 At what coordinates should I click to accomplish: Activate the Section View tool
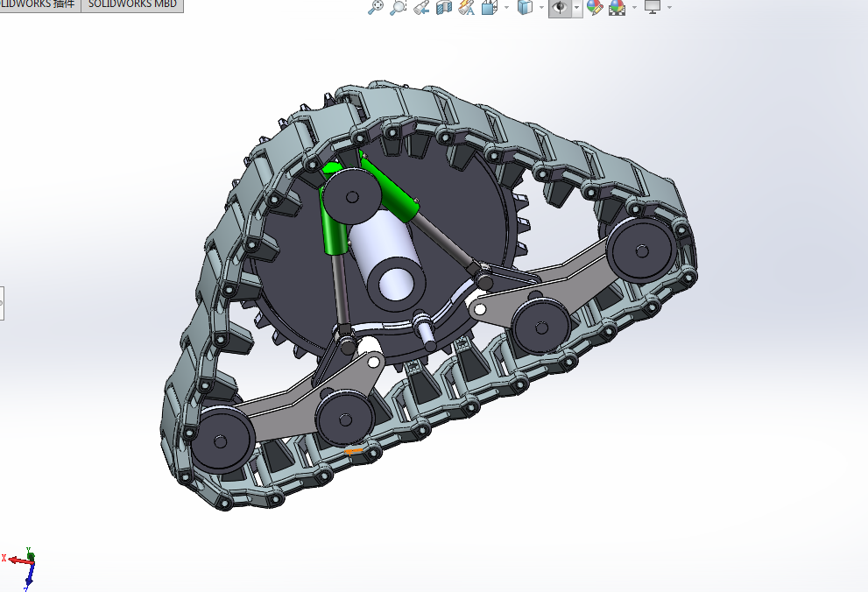click(444, 7)
